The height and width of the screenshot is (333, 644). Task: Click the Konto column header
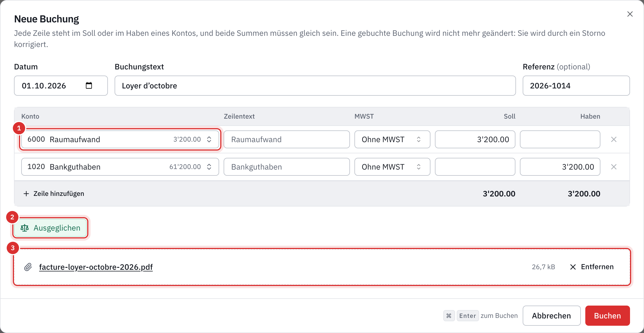click(30, 116)
